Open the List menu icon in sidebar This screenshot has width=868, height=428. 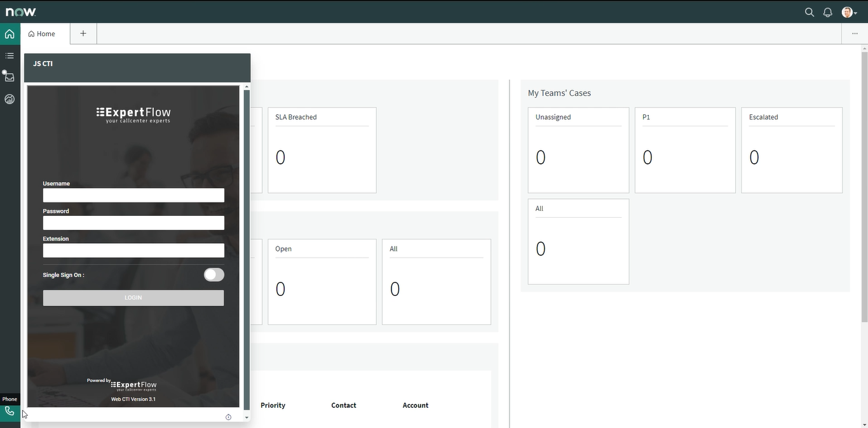10,56
